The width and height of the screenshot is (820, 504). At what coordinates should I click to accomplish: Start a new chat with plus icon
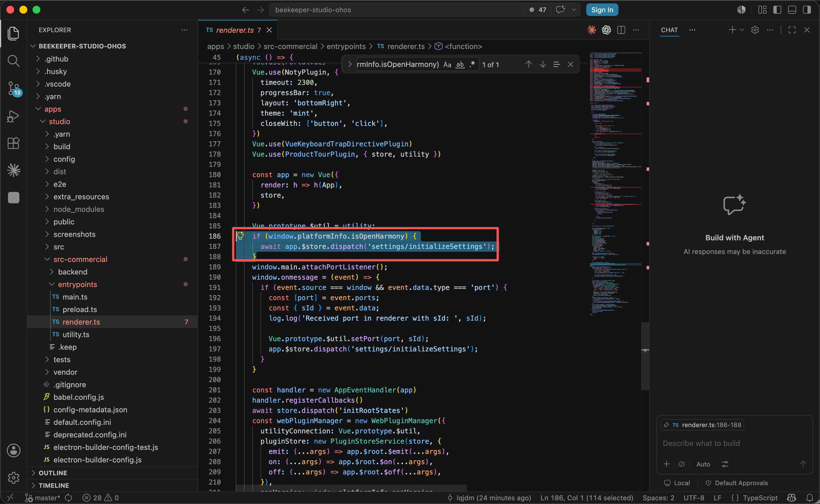tap(732, 30)
